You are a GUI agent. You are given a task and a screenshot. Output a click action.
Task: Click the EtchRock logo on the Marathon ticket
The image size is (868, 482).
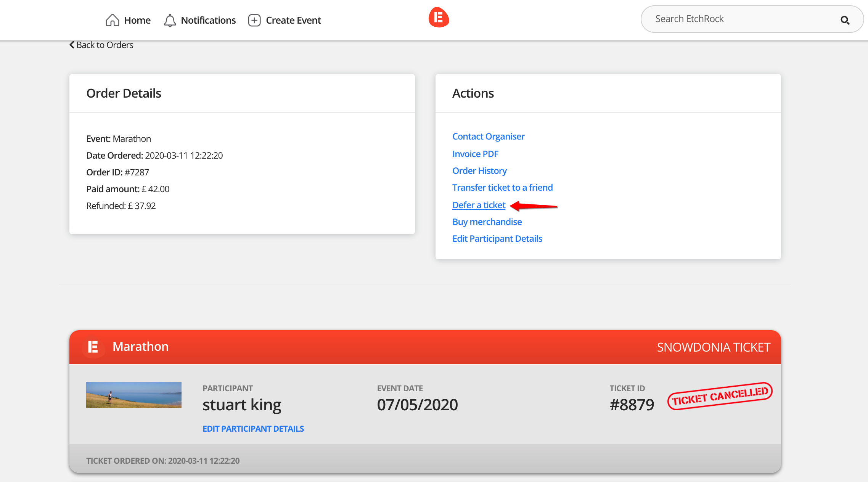pos(93,347)
